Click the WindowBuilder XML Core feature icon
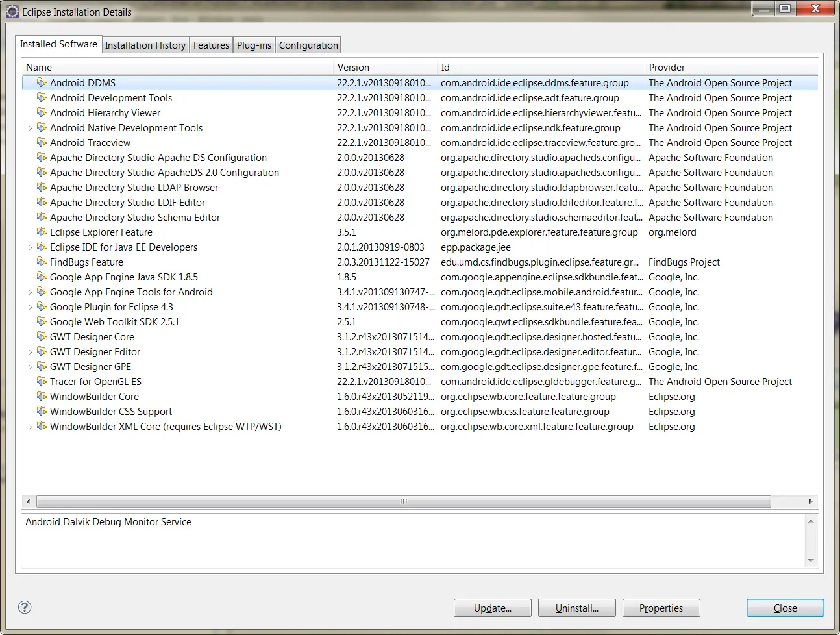This screenshot has width=840, height=635. tap(42, 426)
